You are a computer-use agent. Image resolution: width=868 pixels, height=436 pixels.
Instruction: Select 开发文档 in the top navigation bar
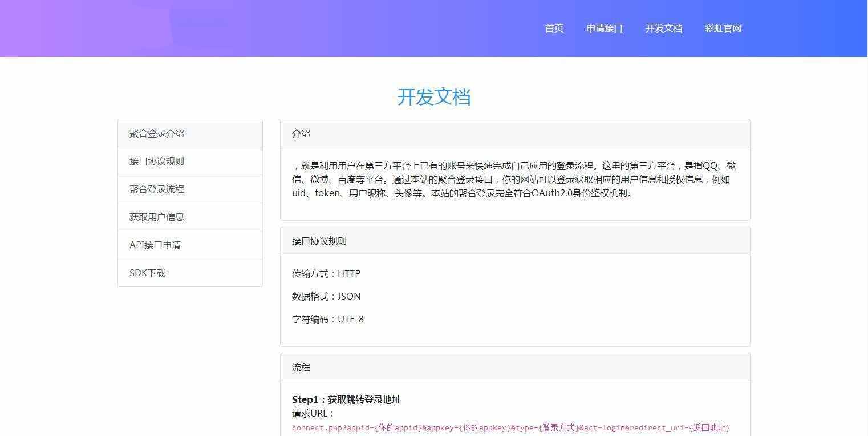664,29
